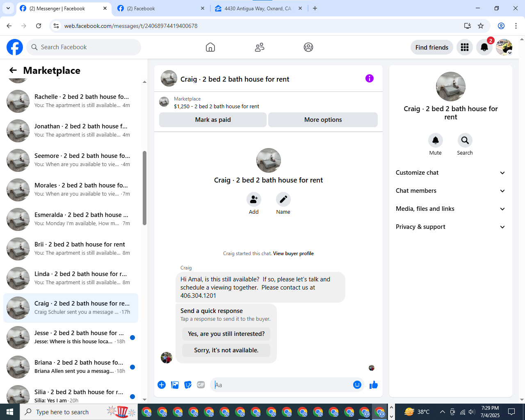Viewport: 525px width, 420px height.
Task: Click the taskbar search box
Action: 78,412
